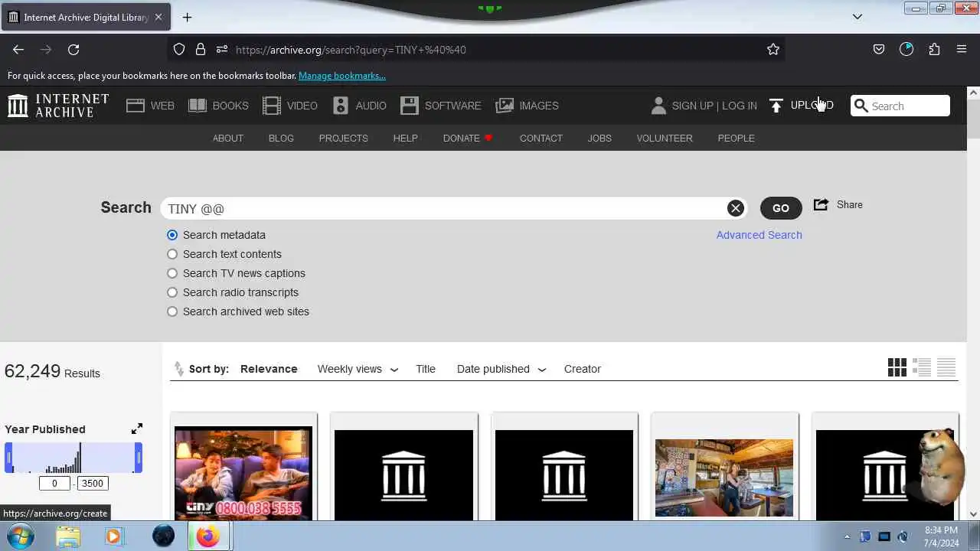Open the Advanced Search link
Screen dimensions: 980x551
coord(759,235)
